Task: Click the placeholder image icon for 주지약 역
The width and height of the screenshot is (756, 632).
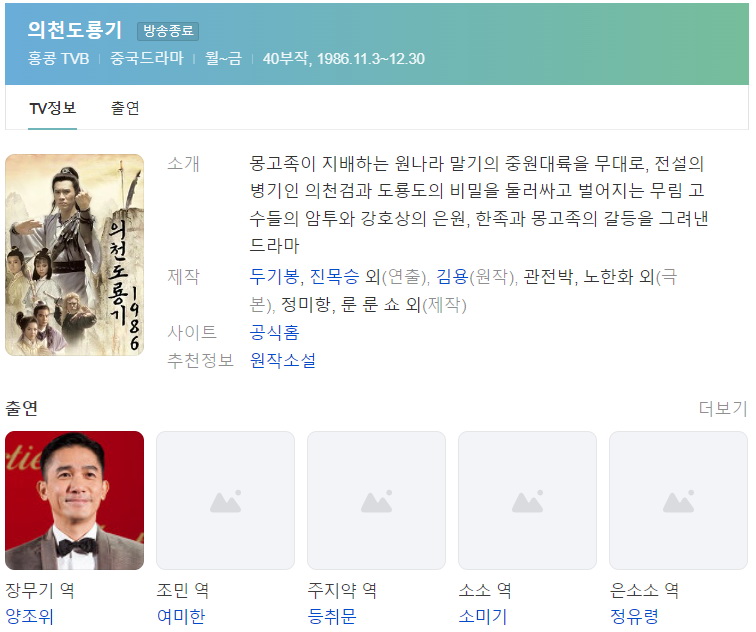Action: pos(376,500)
